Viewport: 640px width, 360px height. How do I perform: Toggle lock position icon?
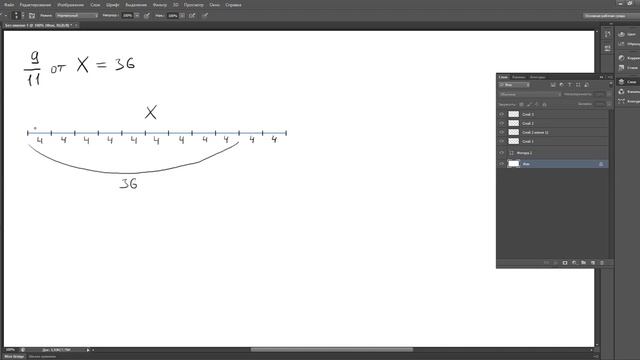[537, 104]
